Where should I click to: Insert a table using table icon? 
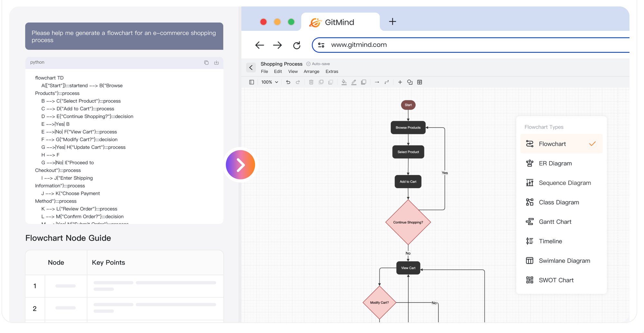point(420,82)
